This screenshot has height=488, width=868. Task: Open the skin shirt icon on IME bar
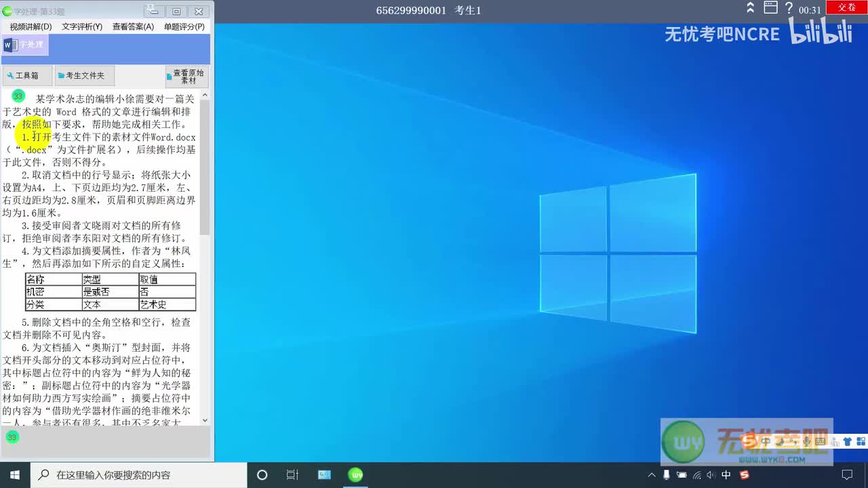pyautogui.click(x=847, y=442)
